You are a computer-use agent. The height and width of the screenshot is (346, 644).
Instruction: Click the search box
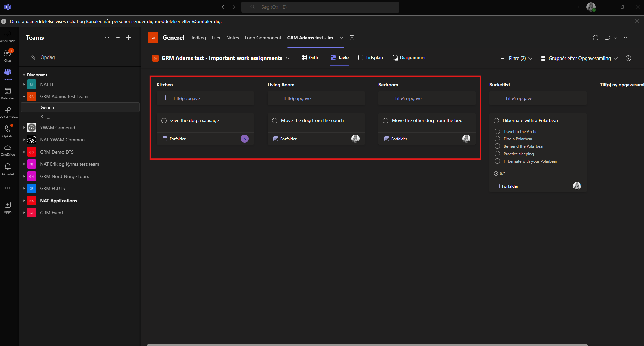(x=320, y=7)
